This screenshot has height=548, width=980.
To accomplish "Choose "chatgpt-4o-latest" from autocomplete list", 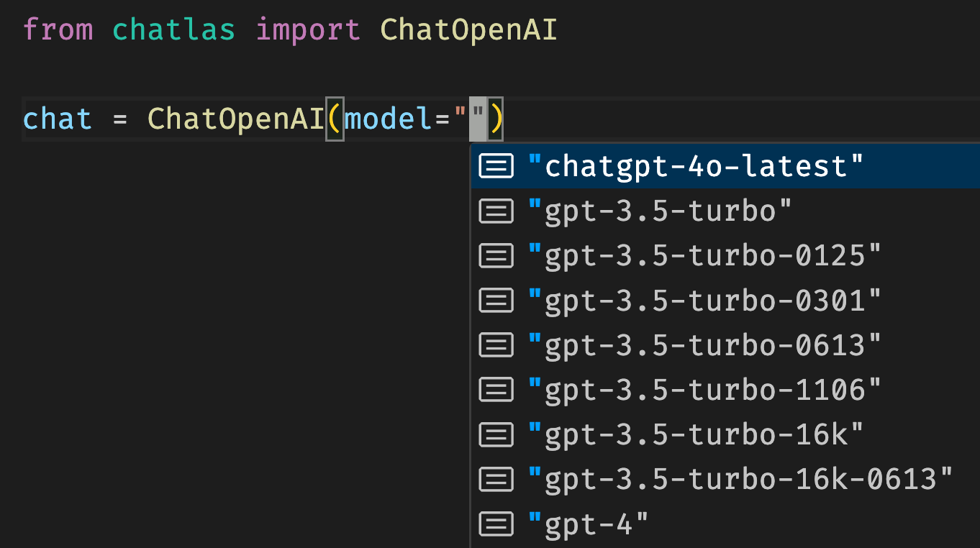I will point(725,166).
